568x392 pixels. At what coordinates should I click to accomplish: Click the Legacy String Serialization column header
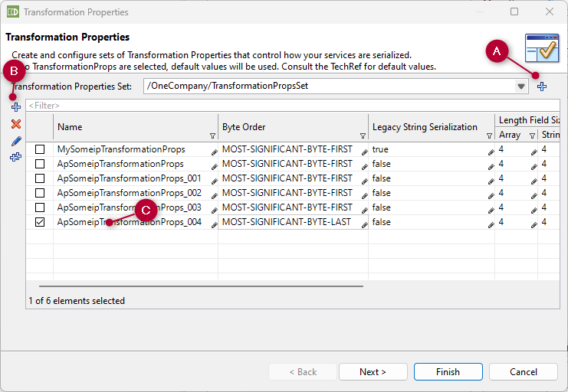click(x=425, y=127)
